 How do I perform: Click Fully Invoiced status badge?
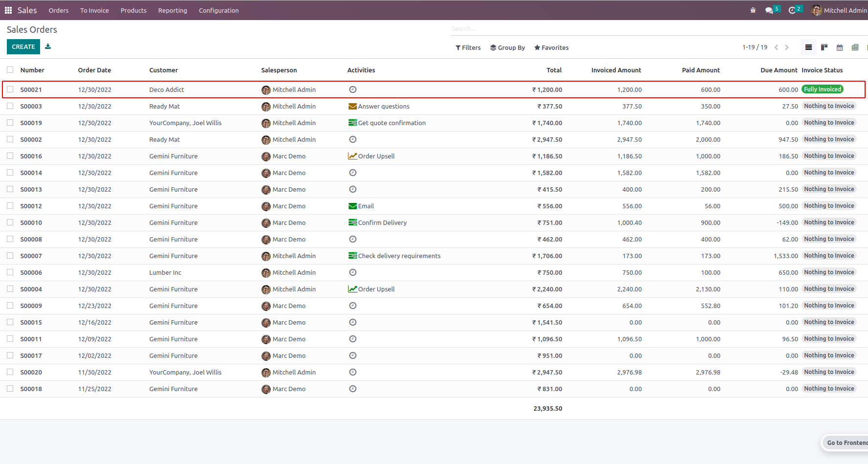[823, 89]
